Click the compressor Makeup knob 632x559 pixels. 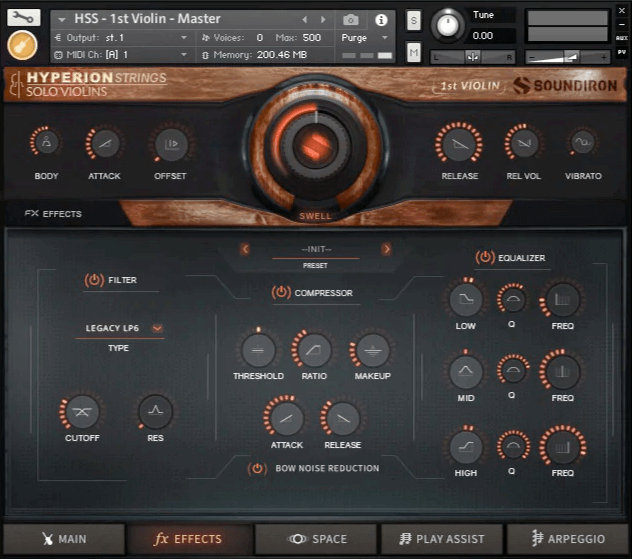pyautogui.click(x=372, y=350)
